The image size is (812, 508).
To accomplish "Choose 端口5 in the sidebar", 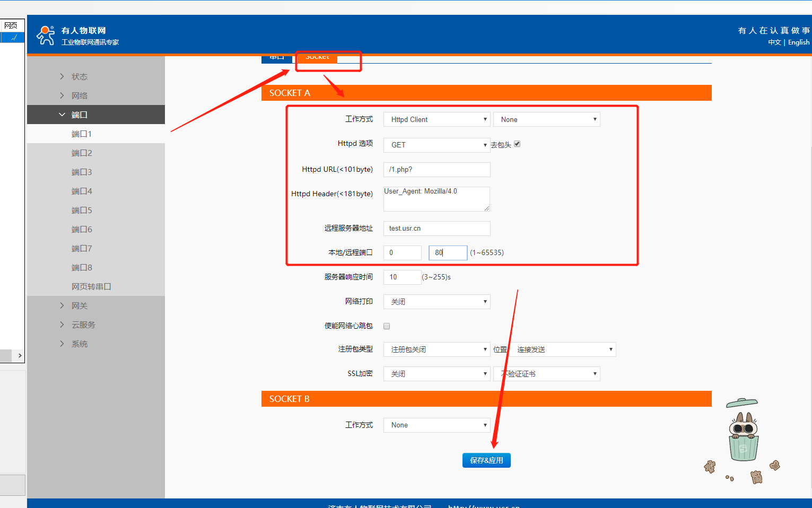I will 96,210.
